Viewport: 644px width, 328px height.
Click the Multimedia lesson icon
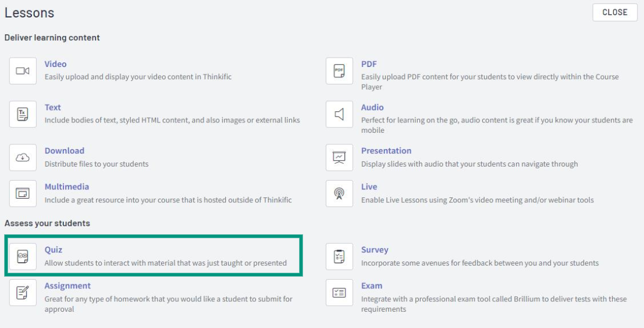tap(23, 193)
